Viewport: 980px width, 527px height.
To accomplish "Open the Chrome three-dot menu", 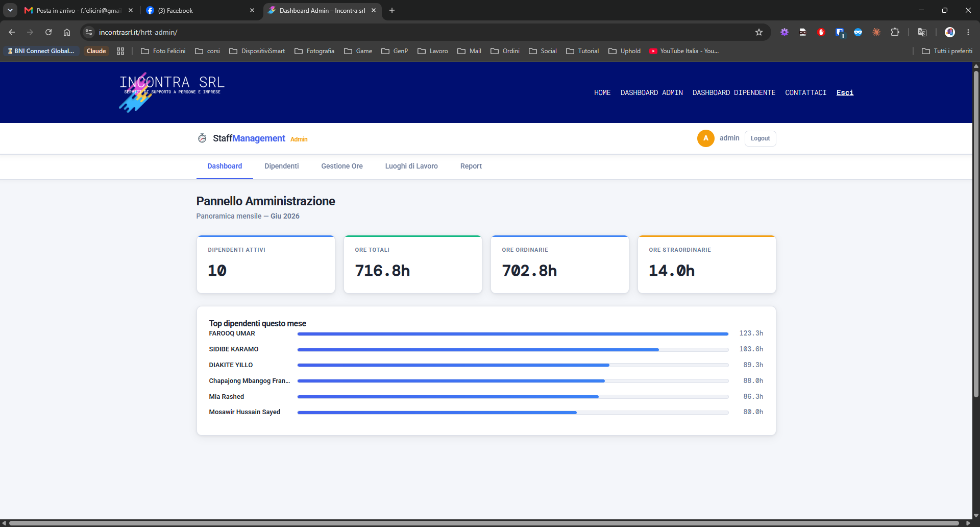I will tap(968, 32).
